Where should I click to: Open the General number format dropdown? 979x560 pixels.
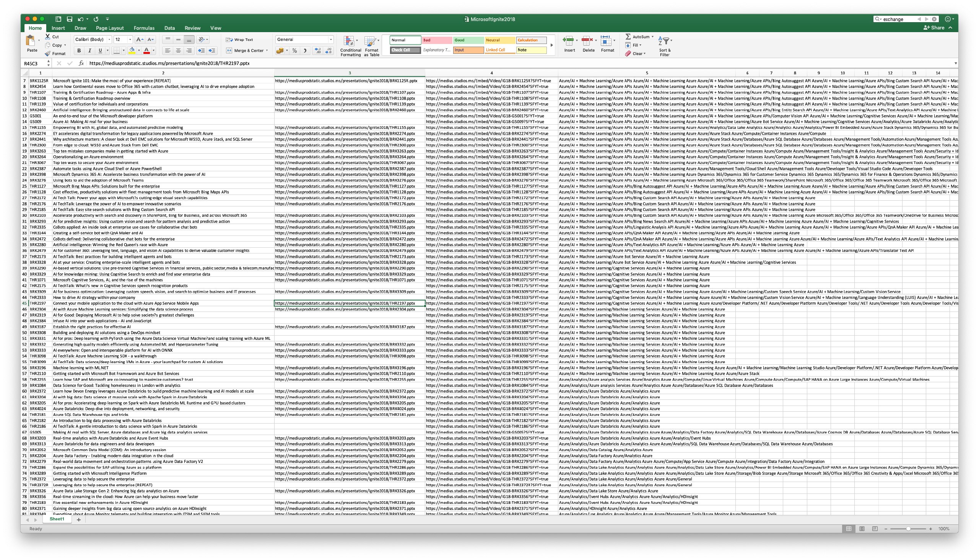pyautogui.click(x=330, y=39)
